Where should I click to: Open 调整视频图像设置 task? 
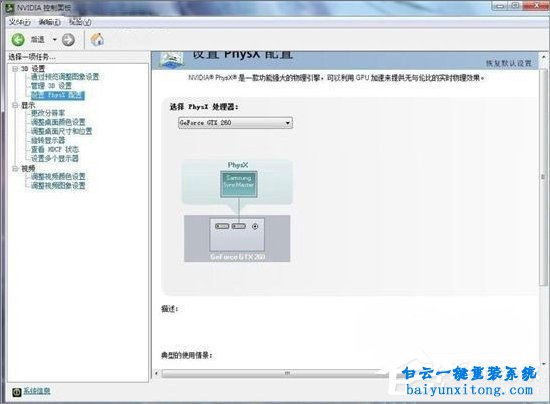tap(58, 186)
